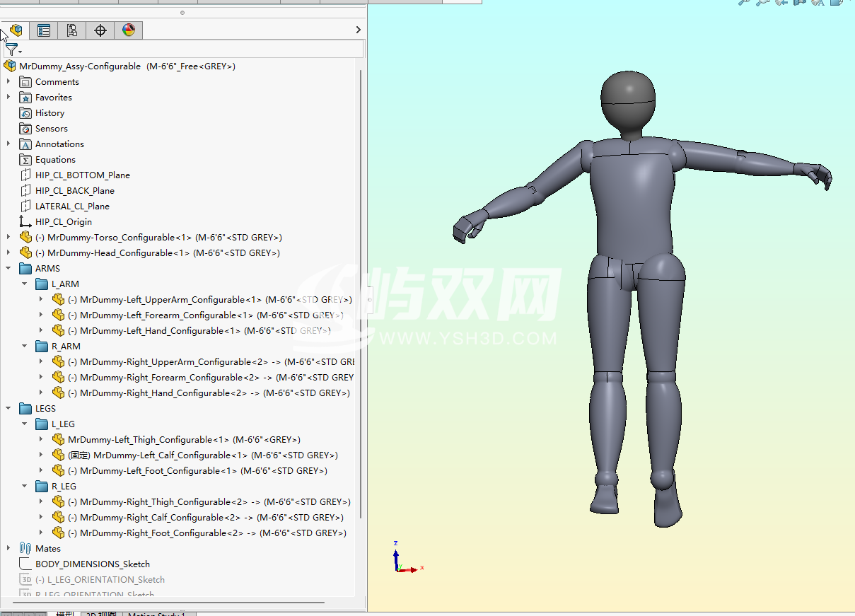The image size is (855, 616).
Task: Open the FeatureManager design tree tab
Action: (x=16, y=30)
